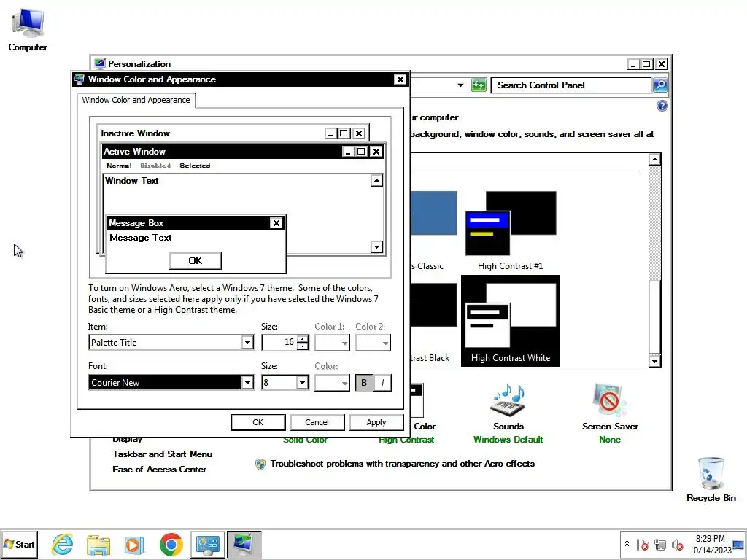Open Windows Explorer folder in taskbar

pyautogui.click(x=98, y=544)
